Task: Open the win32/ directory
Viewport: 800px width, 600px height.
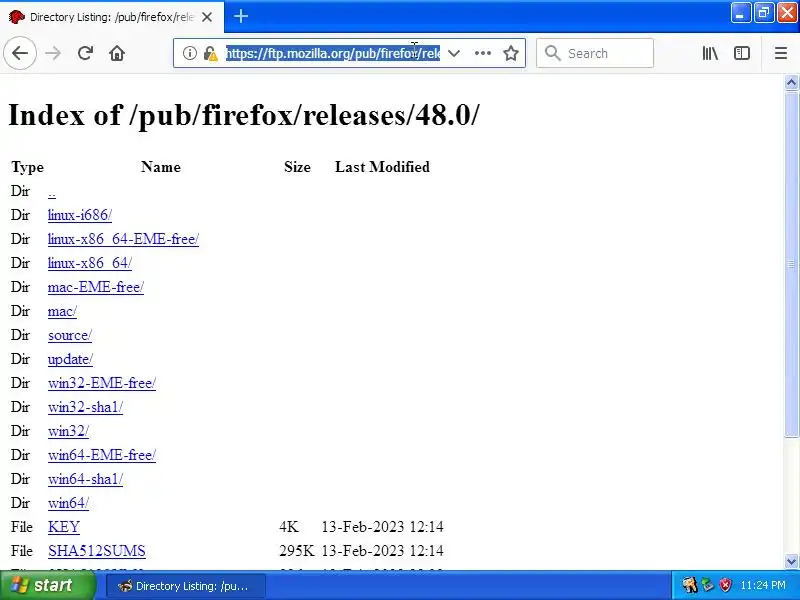Action: pos(68,431)
